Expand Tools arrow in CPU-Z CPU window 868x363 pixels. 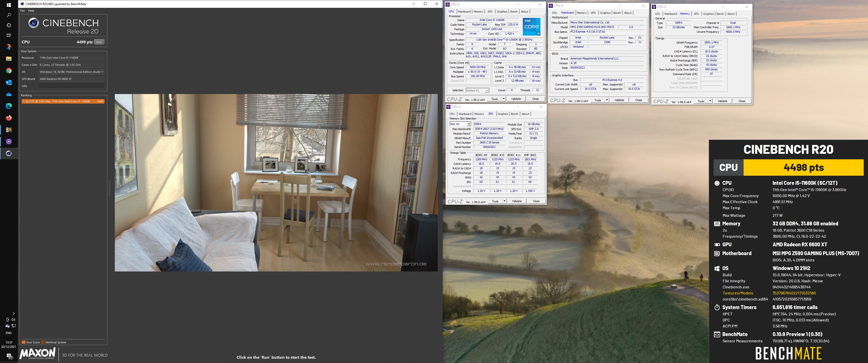pyautogui.click(x=504, y=99)
